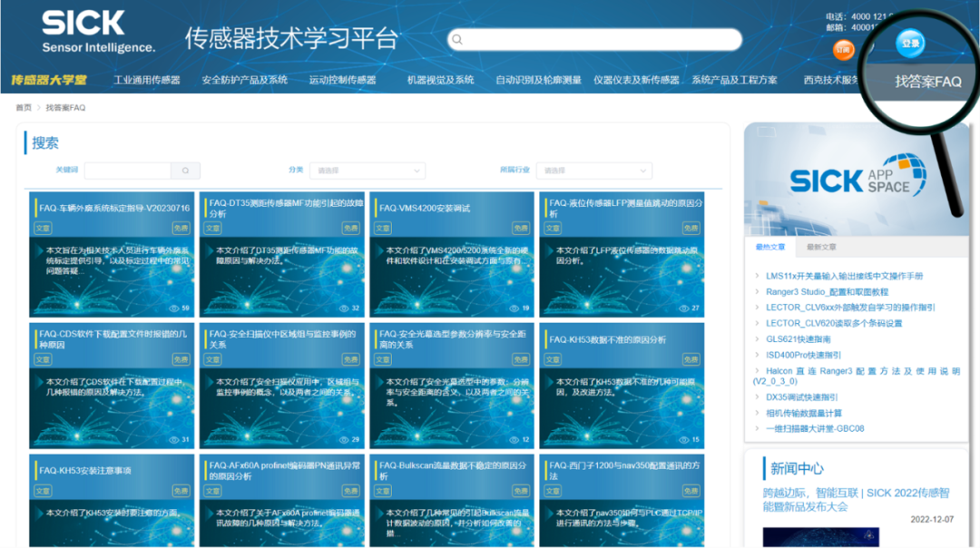Click the blue 登录 login circle button

click(x=910, y=44)
